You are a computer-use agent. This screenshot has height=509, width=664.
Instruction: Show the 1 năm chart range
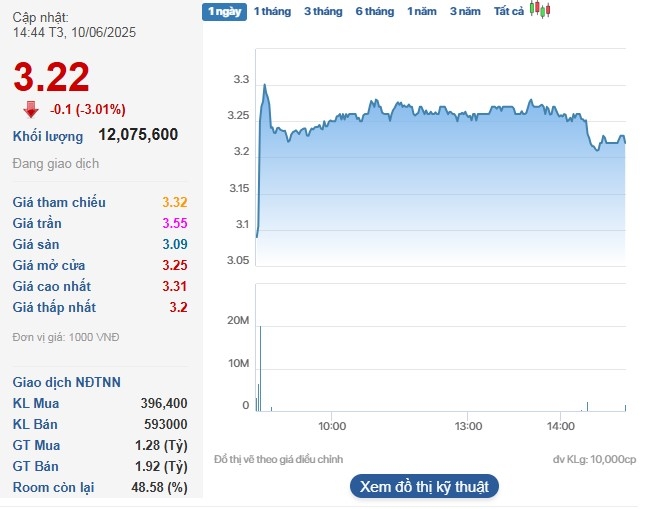pyautogui.click(x=421, y=11)
